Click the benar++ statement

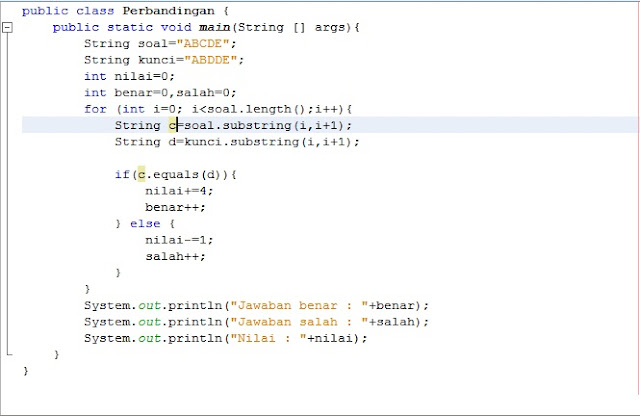[175, 207]
